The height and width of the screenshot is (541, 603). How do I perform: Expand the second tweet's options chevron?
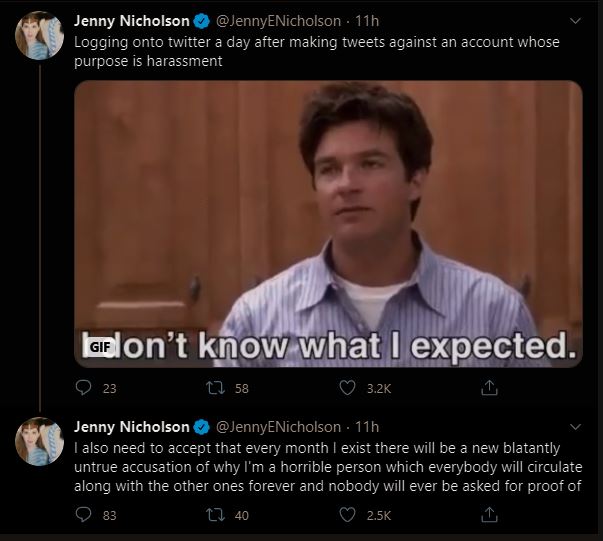point(574,425)
